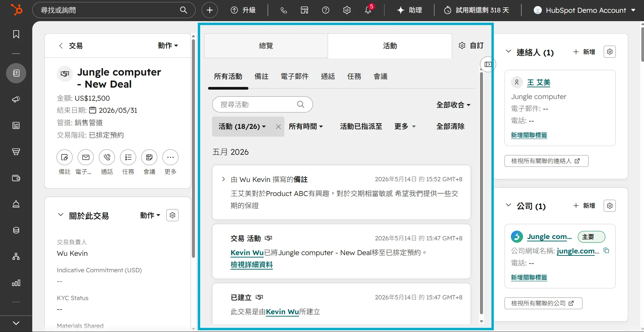Switch to the 總覽 tab
The width and height of the screenshot is (644, 332).
[x=266, y=46]
